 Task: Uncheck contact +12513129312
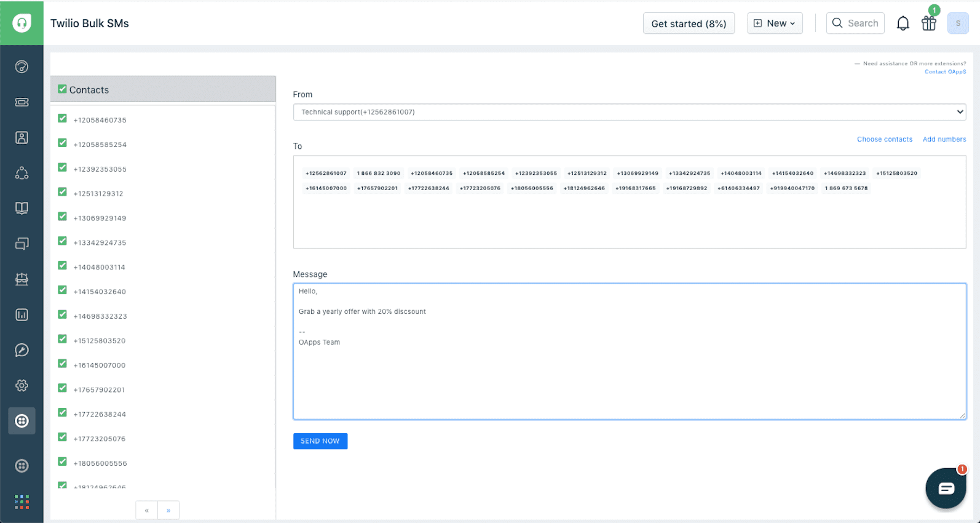click(x=62, y=192)
